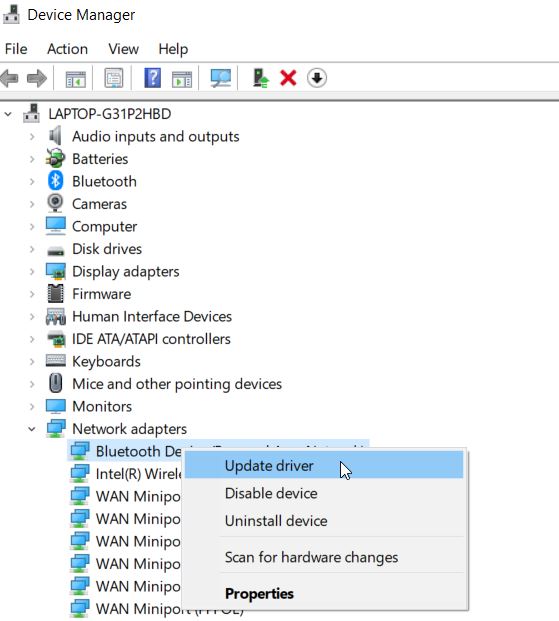Select the Keyboards category

[x=106, y=362]
